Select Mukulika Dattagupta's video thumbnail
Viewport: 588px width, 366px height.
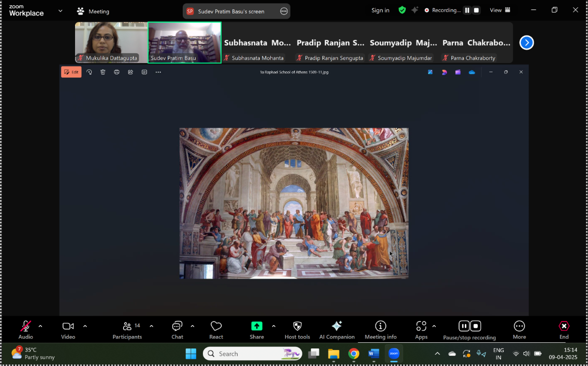(x=111, y=42)
